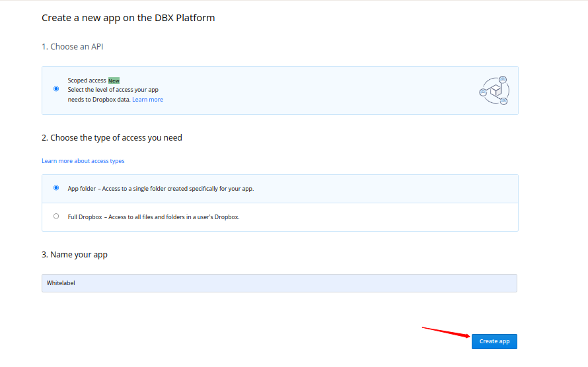Open Learn more about access types link
The height and width of the screenshot is (367, 588).
click(83, 161)
